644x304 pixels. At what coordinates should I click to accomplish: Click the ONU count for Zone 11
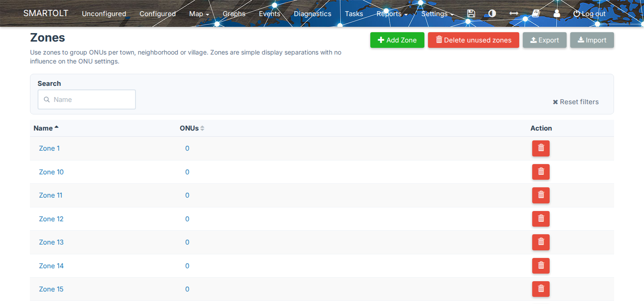coord(187,195)
